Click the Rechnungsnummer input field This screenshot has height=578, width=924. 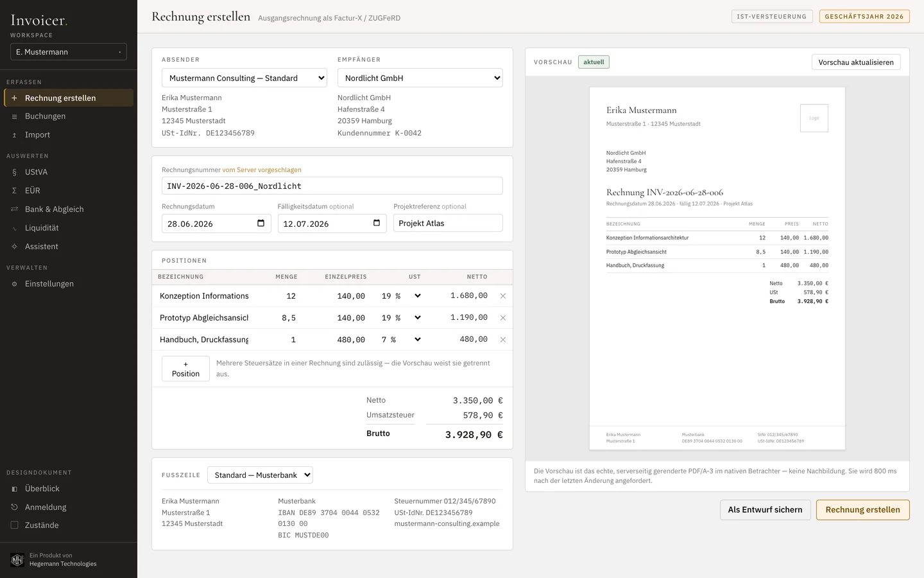coord(332,186)
